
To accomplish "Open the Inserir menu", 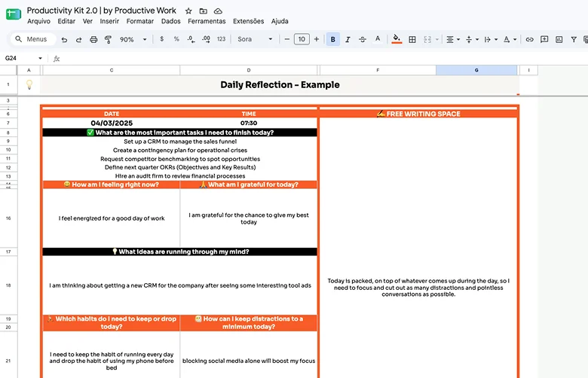I will [x=109, y=21].
